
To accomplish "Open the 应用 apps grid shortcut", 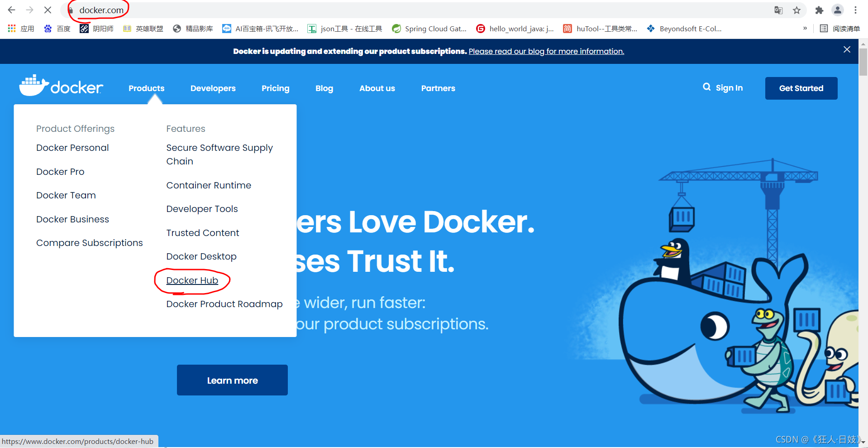I will [x=21, y=29].
